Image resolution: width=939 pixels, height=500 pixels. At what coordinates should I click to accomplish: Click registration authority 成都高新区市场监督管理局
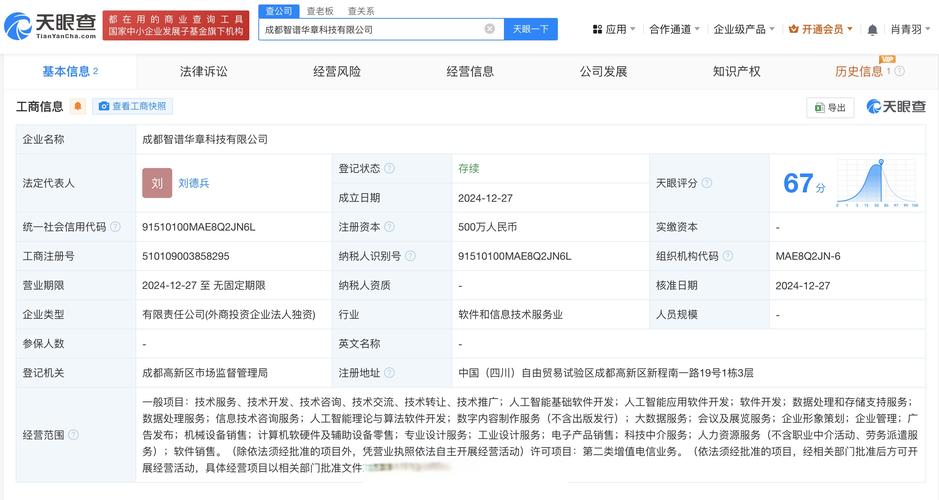[x=205, y=372]
